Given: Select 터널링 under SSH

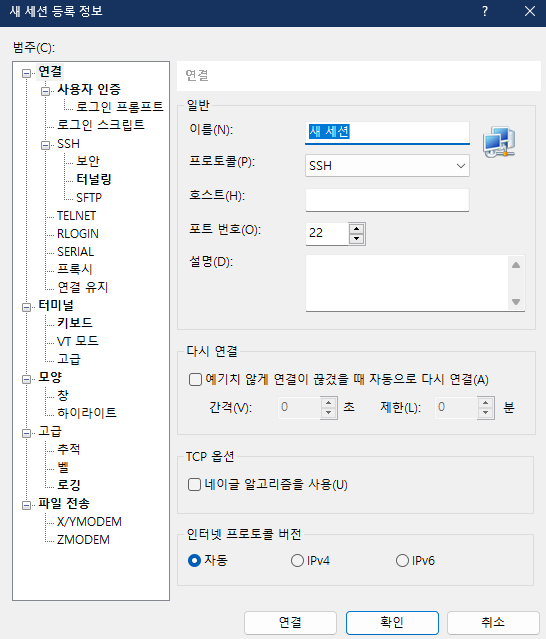Looking at the screenshot, I should click(94, 179).
